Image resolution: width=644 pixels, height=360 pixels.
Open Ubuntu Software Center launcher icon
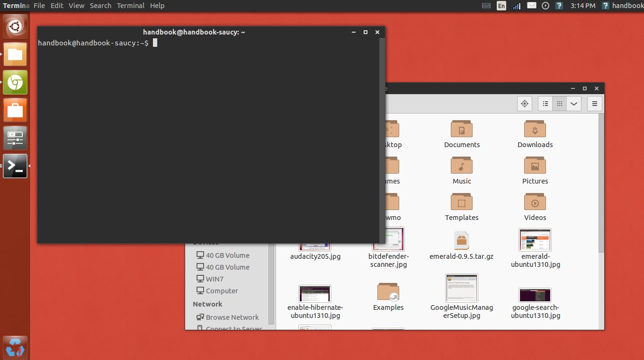pos(15,110)
